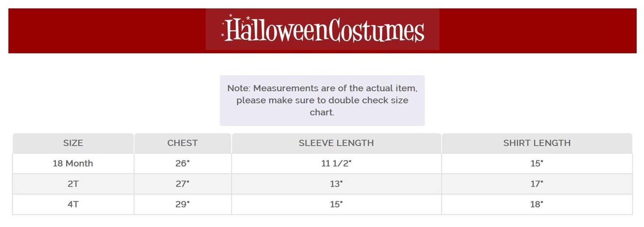Click the SLEEVE LENGTH column header
Image resolution: width=644 pixels, height=227 pixels.
tap(336, 143)
